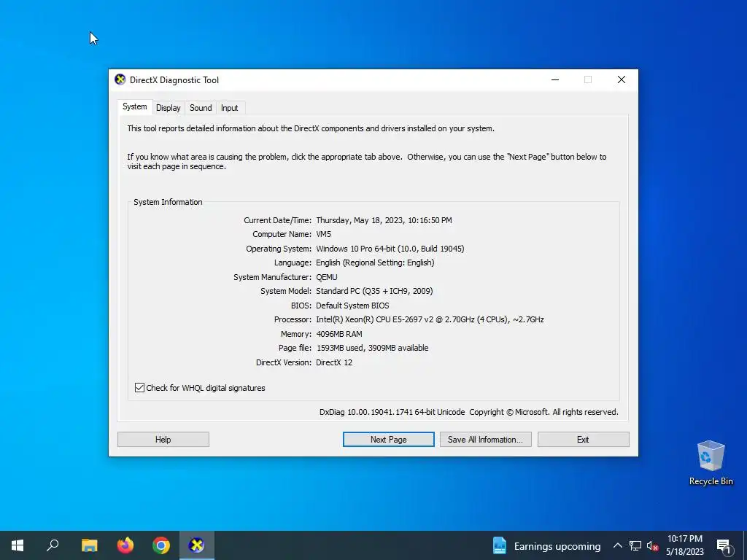Viewport: 747px width, 560px height.
Task: Click the English regional setting value
Action: pyautogui.click(x=375, y=262)
